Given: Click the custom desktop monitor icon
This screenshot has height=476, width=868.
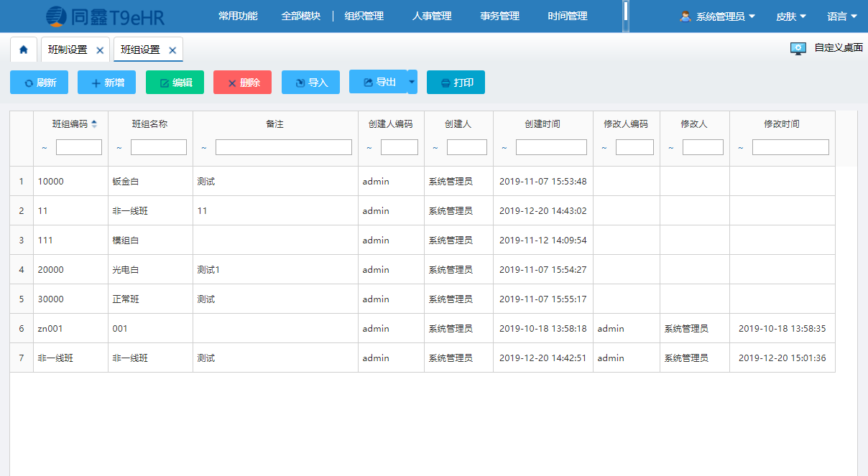Looking at the screenshot, I should [x=798, y=48].
